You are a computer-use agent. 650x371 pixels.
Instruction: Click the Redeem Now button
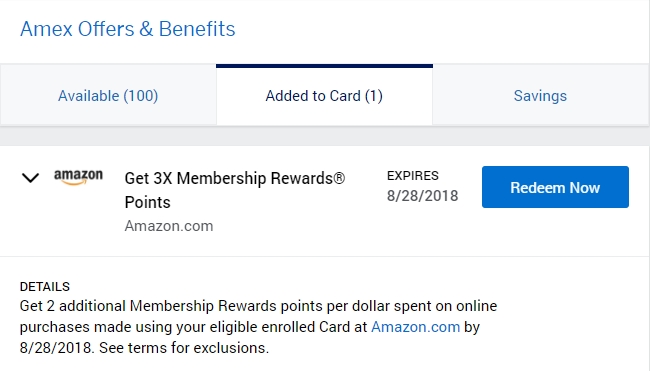click(x=555, y=187)
